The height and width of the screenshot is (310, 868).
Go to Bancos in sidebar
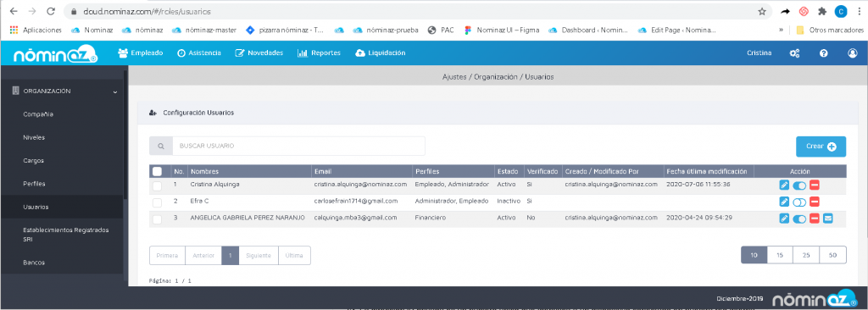point(34,263)
